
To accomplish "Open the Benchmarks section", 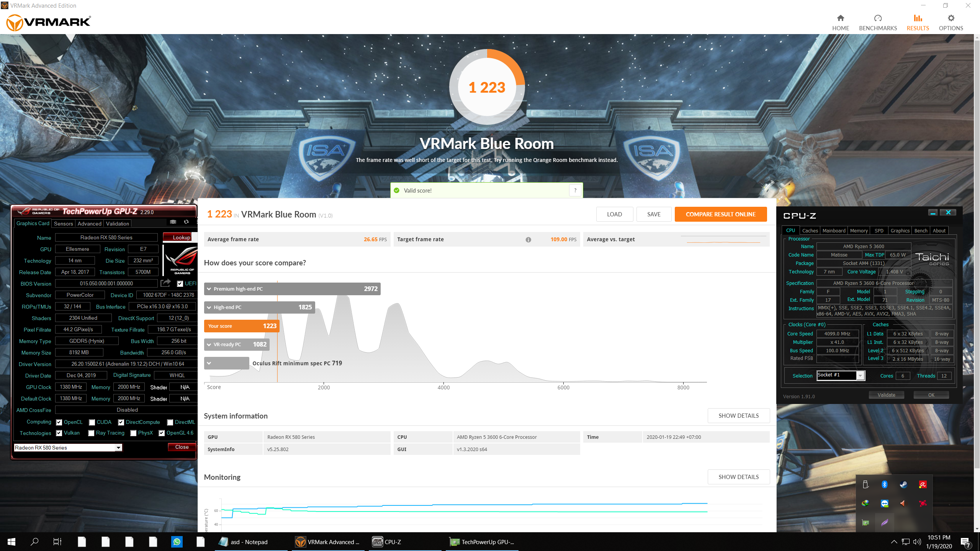I will [x=878, y=23].
